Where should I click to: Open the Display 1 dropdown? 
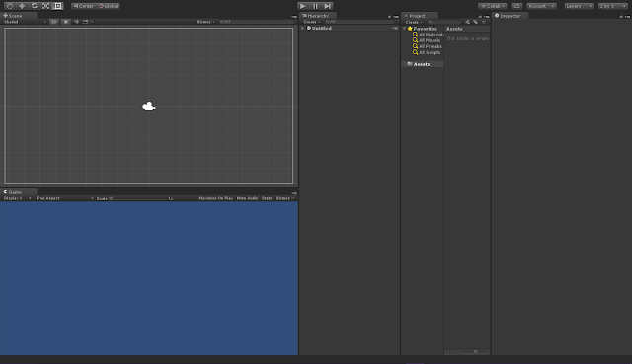pos(17,198)
